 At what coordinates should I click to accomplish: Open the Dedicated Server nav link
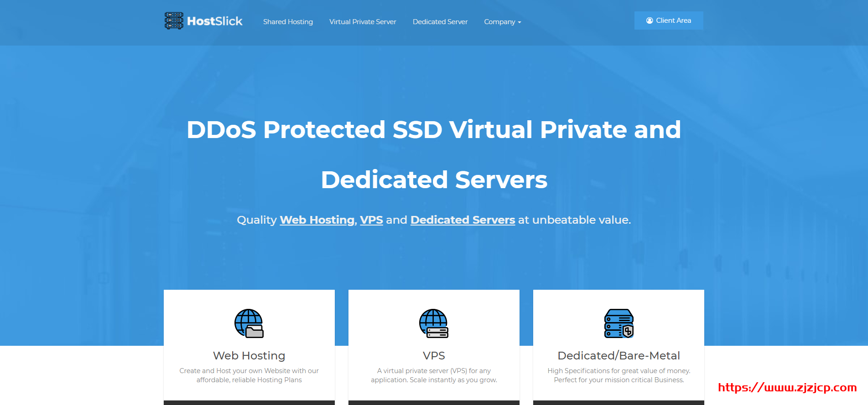click(x=440, y=22)
